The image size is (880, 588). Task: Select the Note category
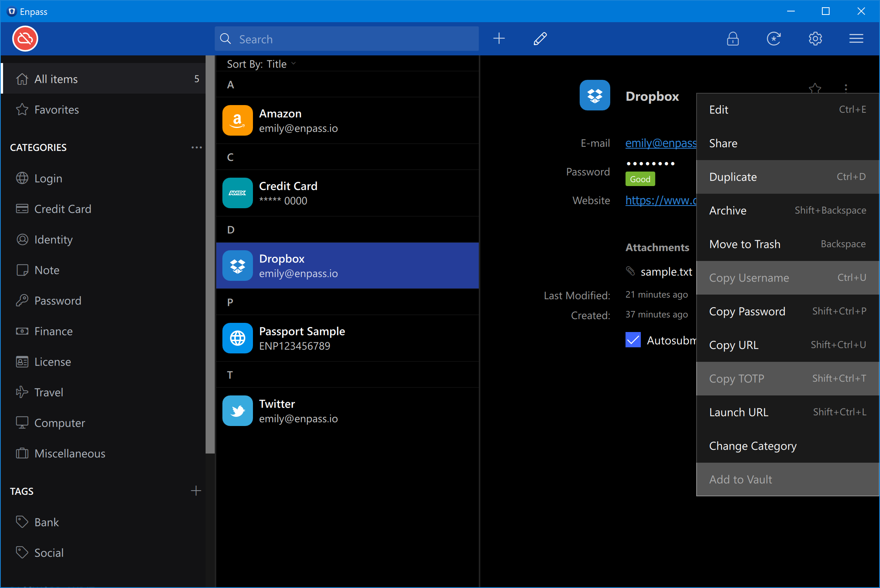tap(103, 270)
